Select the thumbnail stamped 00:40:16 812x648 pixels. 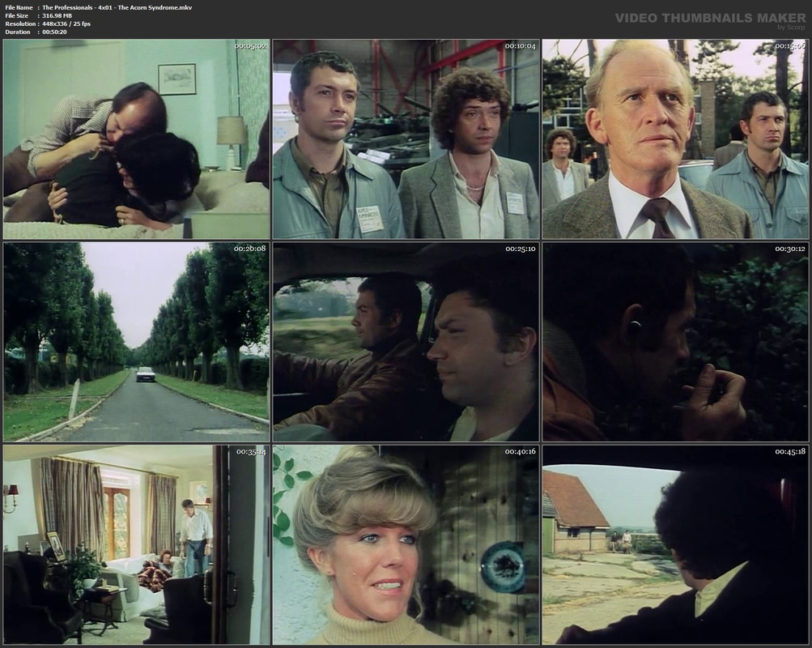coord(406,545)
